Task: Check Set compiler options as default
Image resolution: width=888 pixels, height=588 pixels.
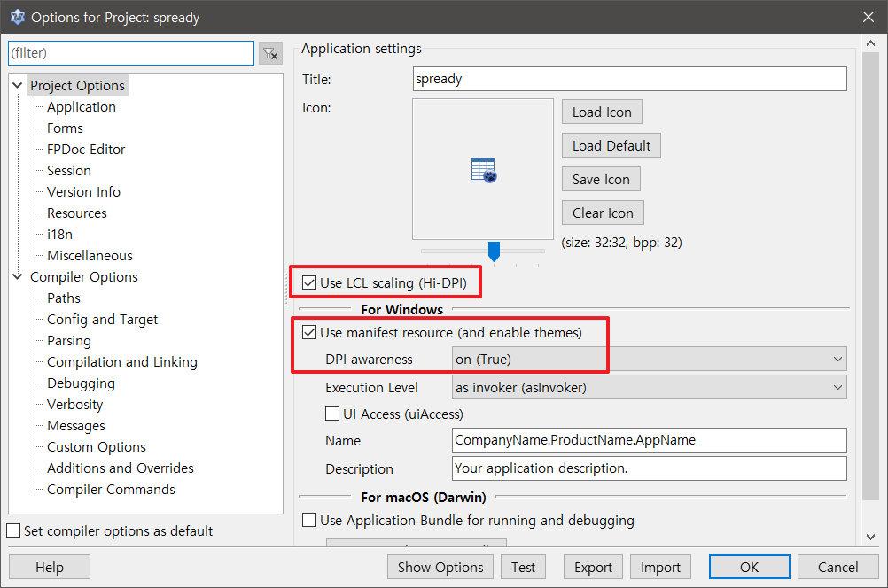Action: coord(13,530)
